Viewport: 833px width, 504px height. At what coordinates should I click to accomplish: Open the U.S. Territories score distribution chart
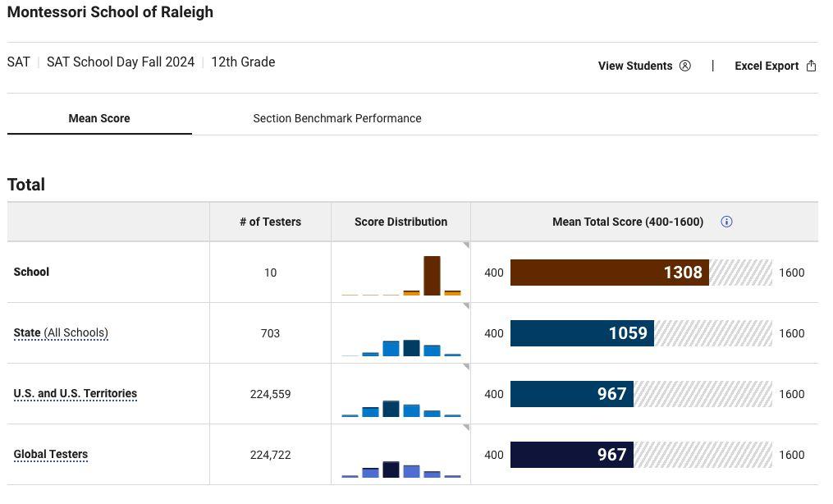pos(401,409)
